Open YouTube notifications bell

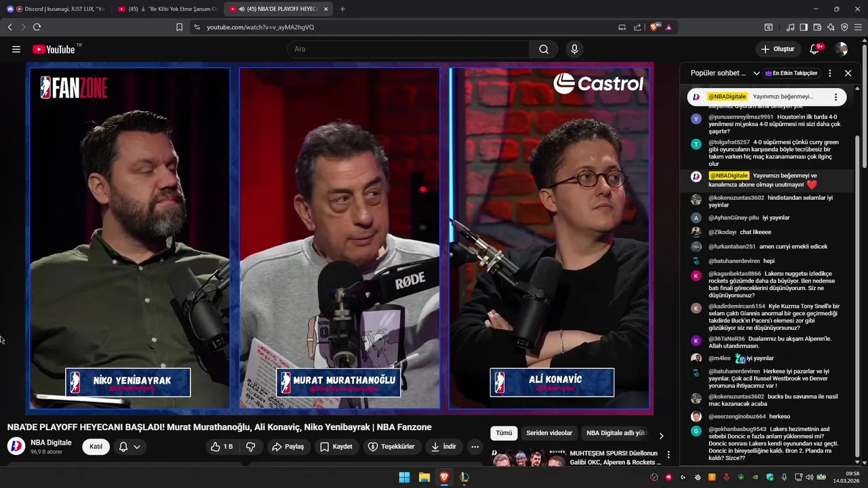pos(815,49)
